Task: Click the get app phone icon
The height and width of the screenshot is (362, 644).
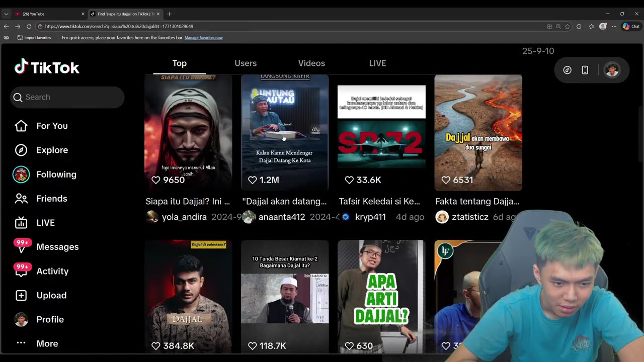Action: pos(585,70)
